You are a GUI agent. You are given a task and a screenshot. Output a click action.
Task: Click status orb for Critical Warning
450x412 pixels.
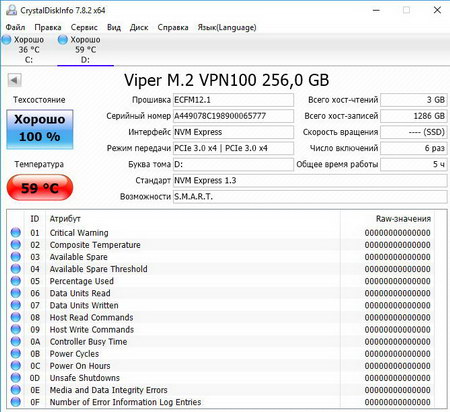16,233
